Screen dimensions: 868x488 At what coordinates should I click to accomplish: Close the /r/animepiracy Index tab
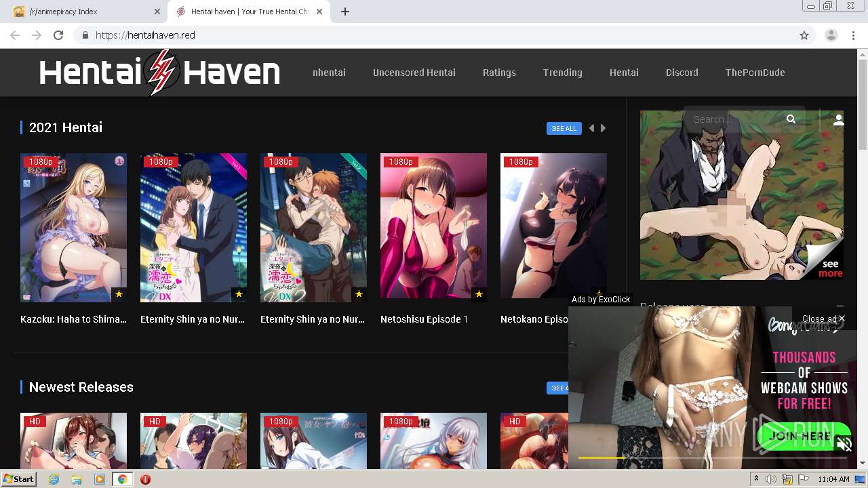point(157,12)
